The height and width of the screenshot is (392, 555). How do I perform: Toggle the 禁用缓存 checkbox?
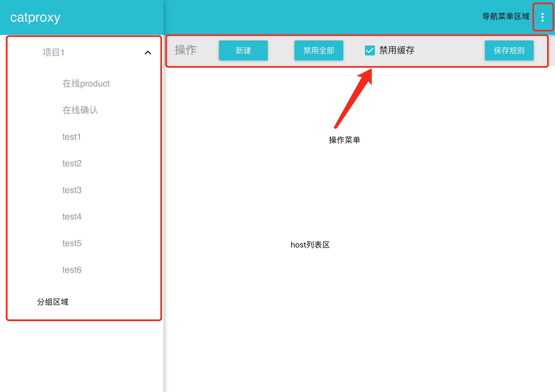click(370, 50)
